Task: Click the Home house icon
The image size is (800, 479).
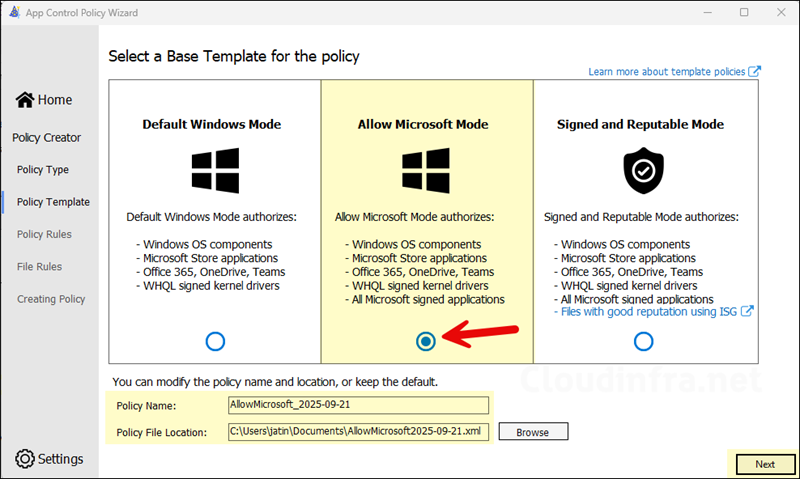Action: pos(25,100)
